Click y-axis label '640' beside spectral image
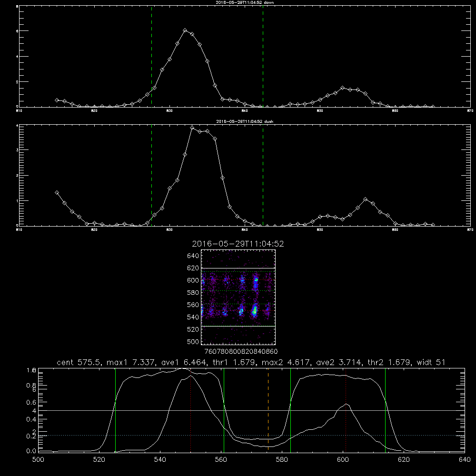The width and height of the screenshot is (476, 476). (193, 256)
